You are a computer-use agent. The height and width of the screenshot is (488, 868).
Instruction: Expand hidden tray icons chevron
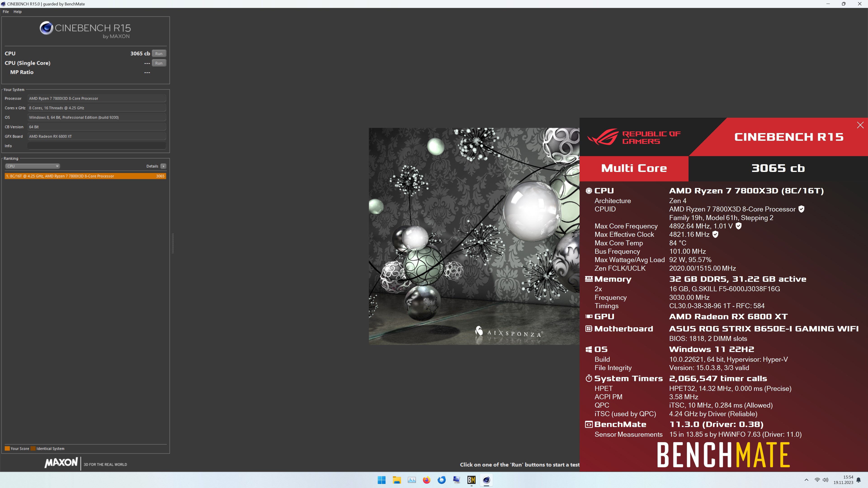(x=806, y=480)
